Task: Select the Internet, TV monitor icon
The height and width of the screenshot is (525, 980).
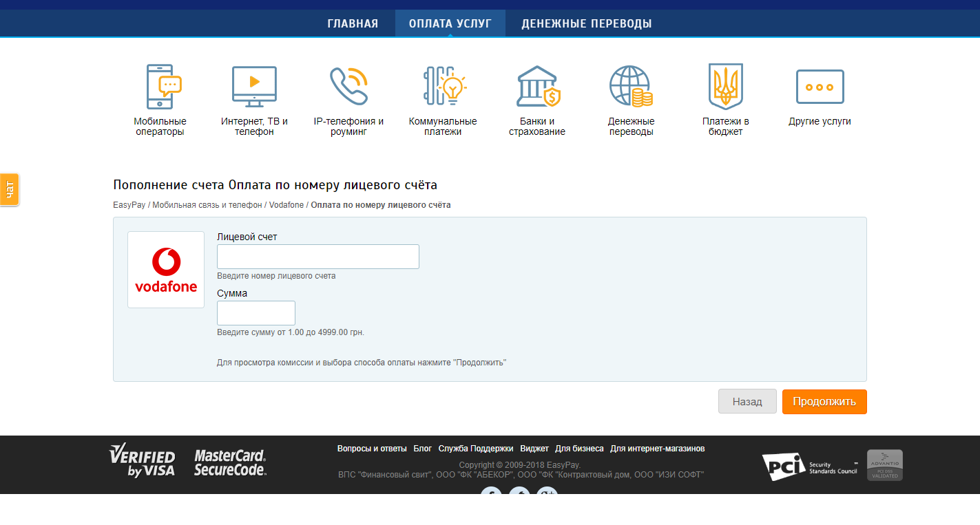Action: 254,86
